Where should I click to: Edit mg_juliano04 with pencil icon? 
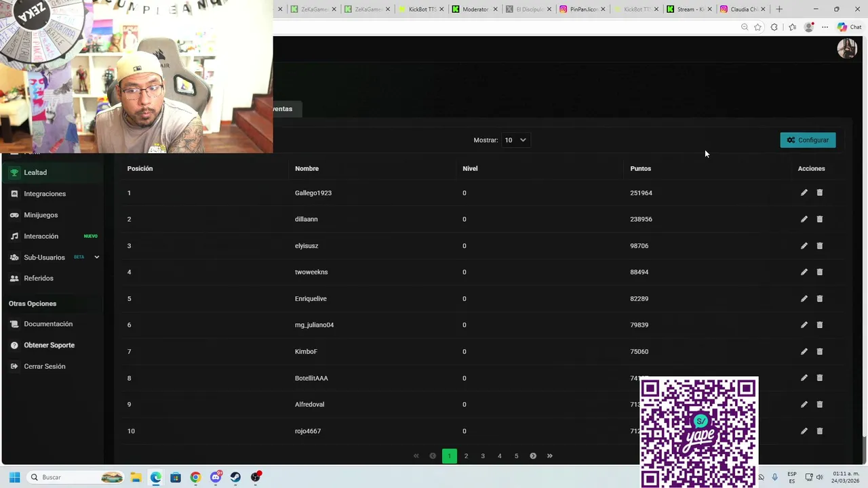click(x=804, y=325)
